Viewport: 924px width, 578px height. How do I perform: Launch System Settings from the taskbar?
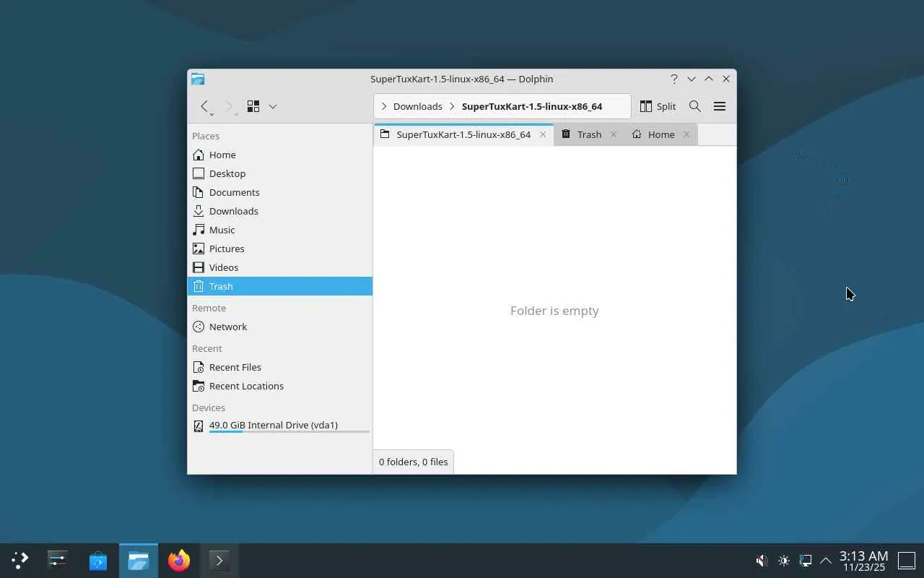coord(58,560)
